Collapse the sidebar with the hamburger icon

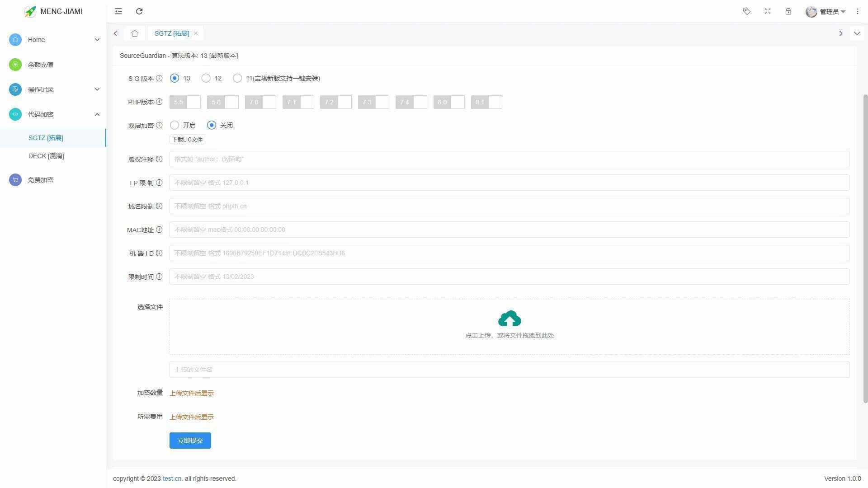pyautogui.click(x=118, y=11)
